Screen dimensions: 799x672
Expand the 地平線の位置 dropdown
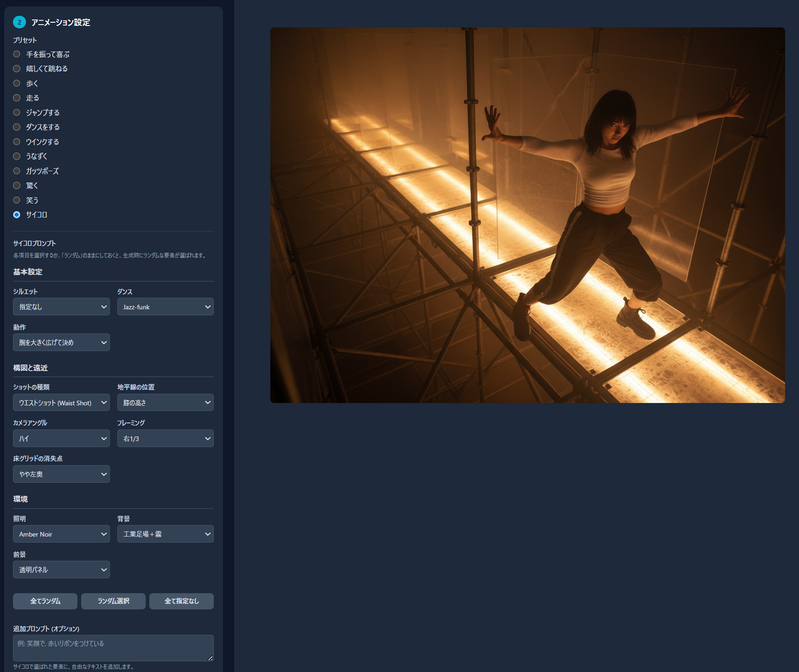(x=166, y=403)
